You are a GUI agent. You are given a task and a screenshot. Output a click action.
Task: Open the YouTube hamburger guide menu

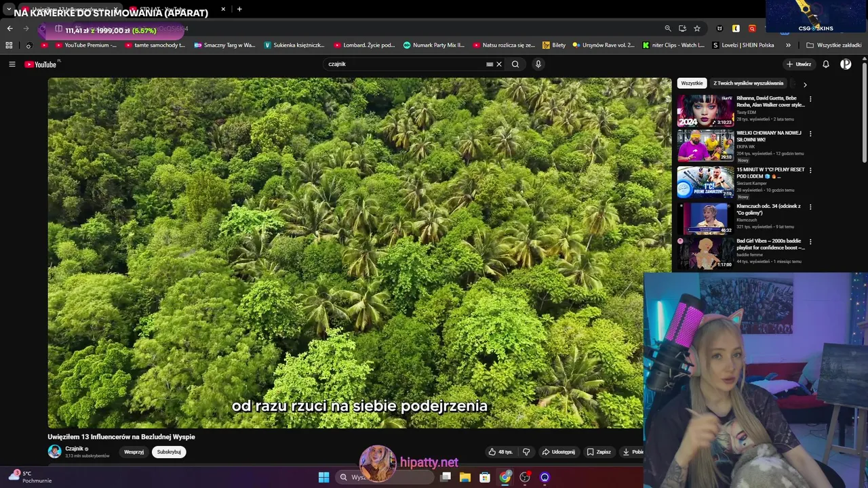pyautogui.click(x=12, y=64)
